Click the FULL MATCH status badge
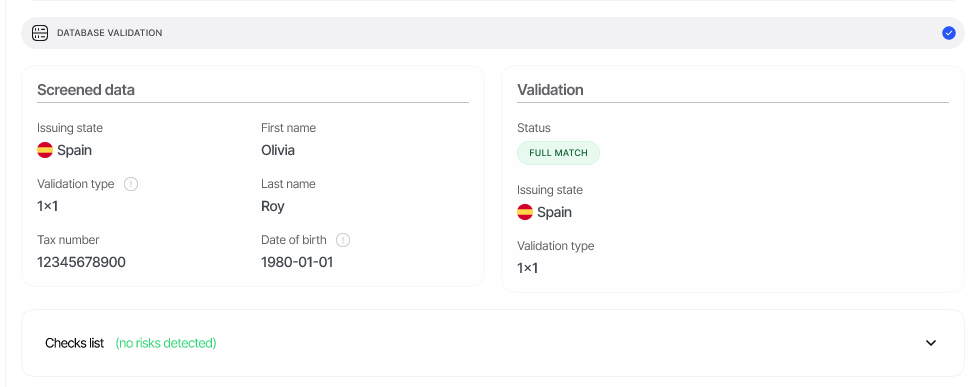Screen dimensions: 977x387 coord(558,153)
